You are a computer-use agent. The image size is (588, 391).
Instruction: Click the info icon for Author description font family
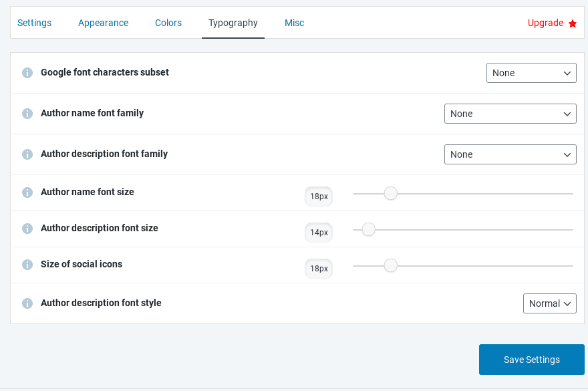pos(27,154)
